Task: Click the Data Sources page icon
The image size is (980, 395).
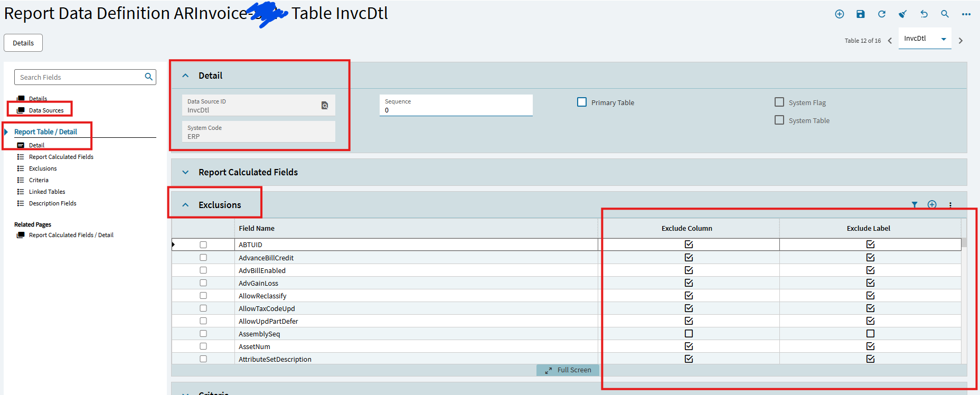Action: point(21,110)
